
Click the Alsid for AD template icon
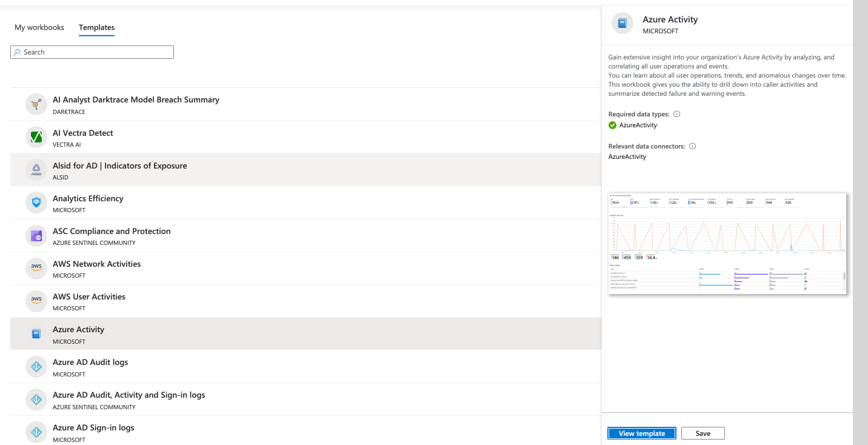coord(36,170)
